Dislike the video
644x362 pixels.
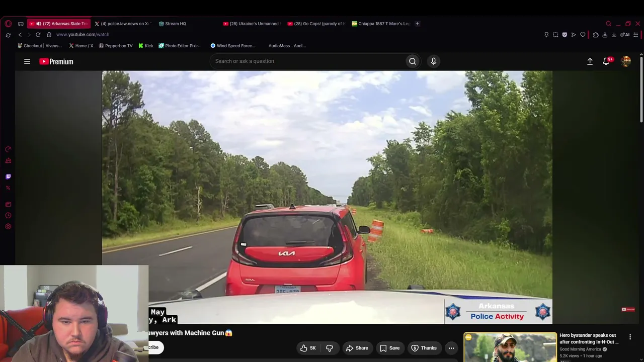330,348
